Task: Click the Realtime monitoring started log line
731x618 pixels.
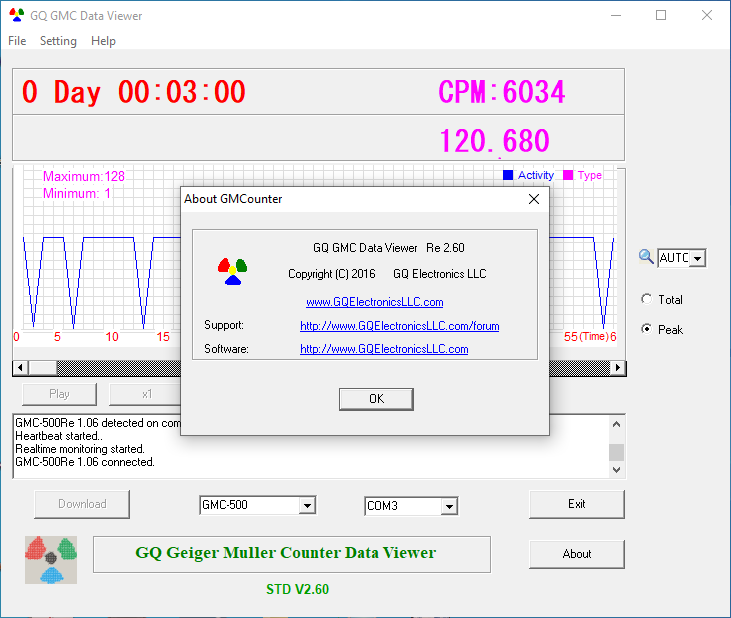Action: tap(80, 449)
